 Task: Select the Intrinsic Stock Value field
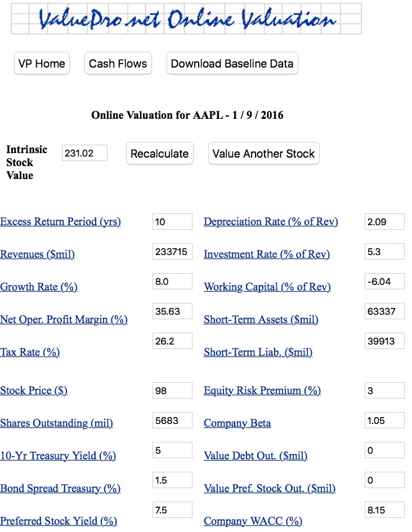click(x=84, y=153)
